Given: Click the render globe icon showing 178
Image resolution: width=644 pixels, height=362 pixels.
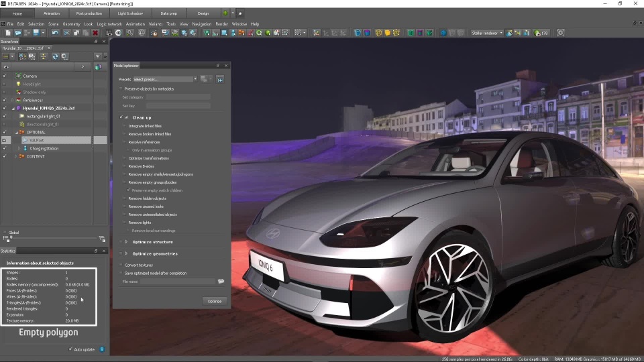Looking at the screenshot, I should [x=541, y=33].
